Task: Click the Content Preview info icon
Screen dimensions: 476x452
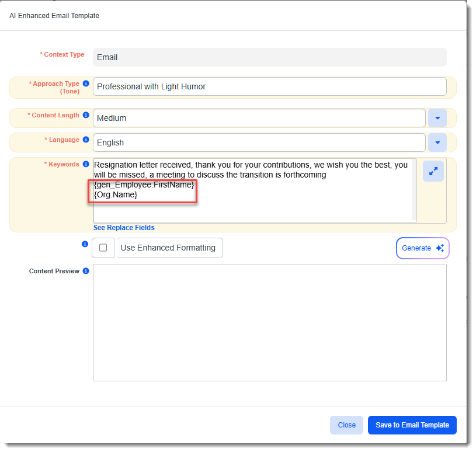Action: click(86, 271)
